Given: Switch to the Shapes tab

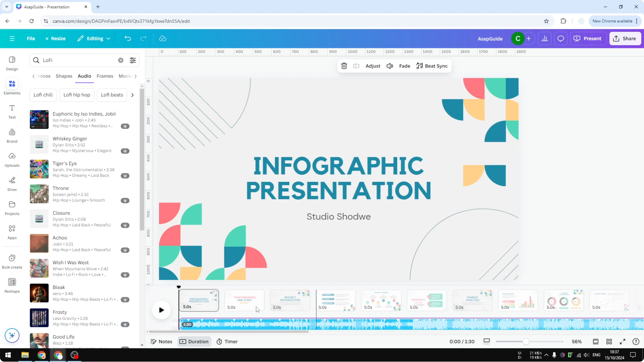Looking at the screenshot, I should [x=64, y=76].
